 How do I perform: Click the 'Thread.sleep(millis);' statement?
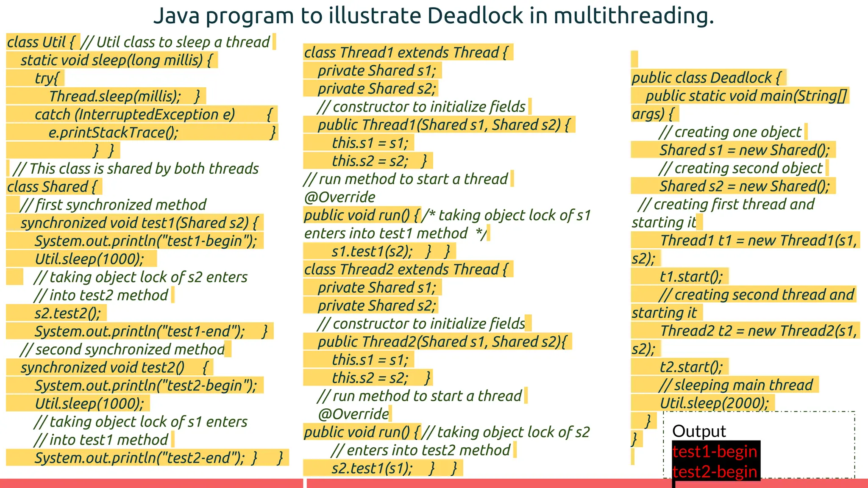115,96
